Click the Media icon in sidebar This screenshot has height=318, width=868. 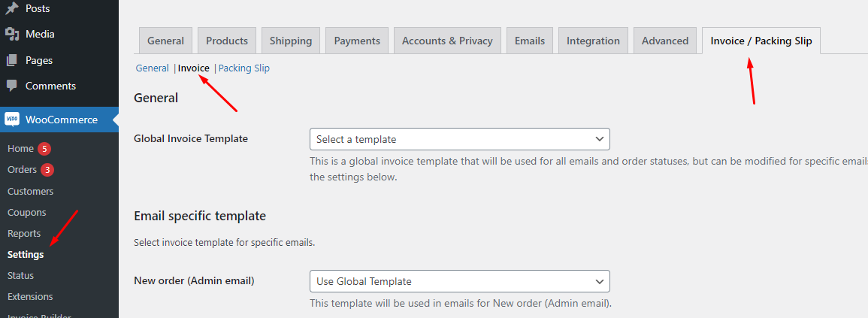coord(12,34)
